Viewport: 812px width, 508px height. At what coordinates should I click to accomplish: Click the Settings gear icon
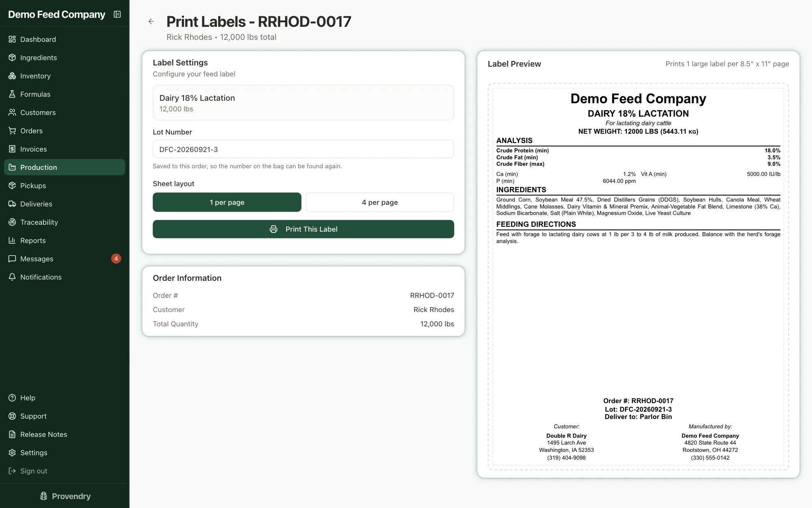tap(12, 453)
